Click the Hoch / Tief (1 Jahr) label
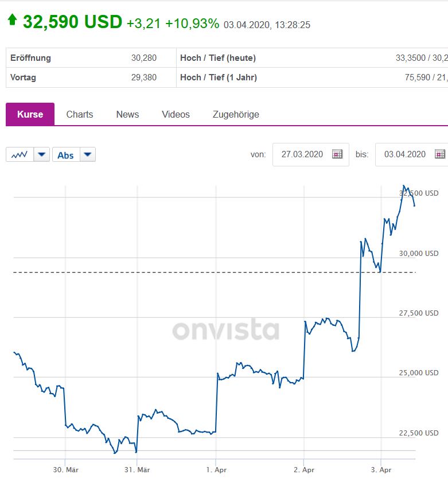The height and width of the screenshot is (486, 448). coord(219,77)
